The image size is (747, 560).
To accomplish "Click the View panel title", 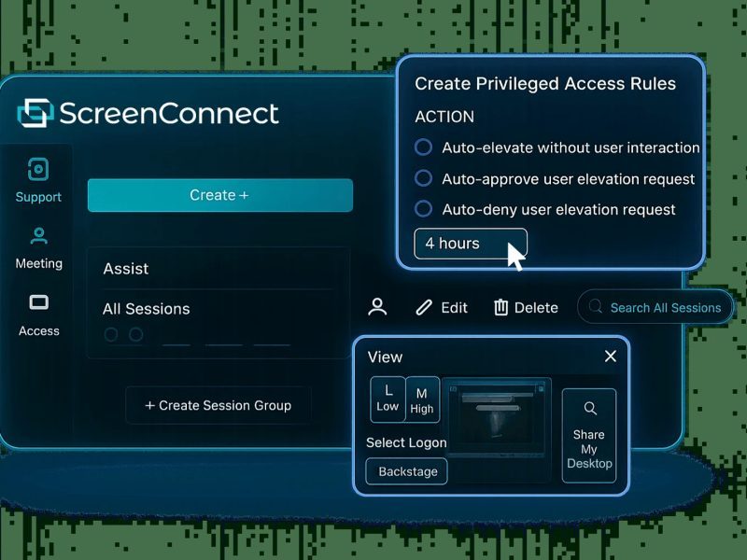I will 385,357.
